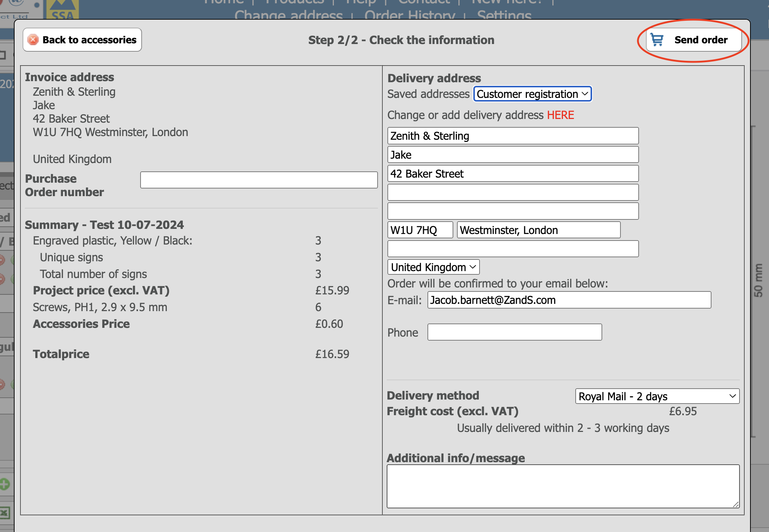Open Order History in top menu
This screenshot has width=769, height=532.
[410, 15]
